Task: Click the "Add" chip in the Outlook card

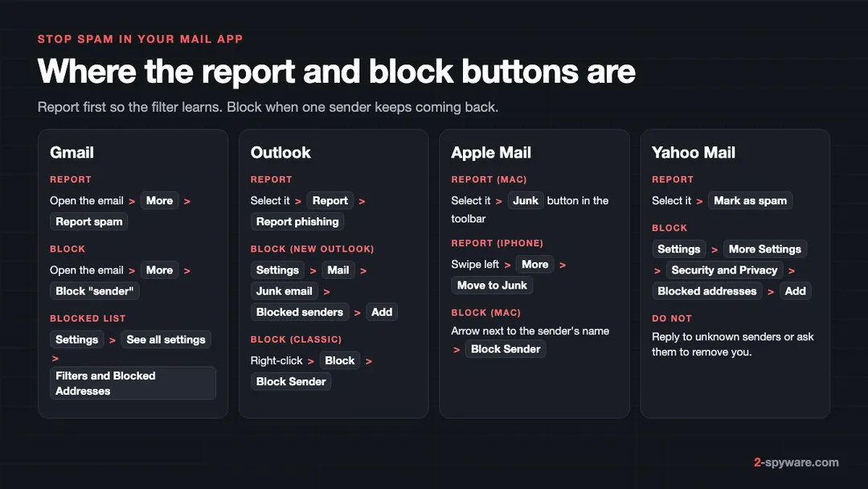Action: point(382,312)
